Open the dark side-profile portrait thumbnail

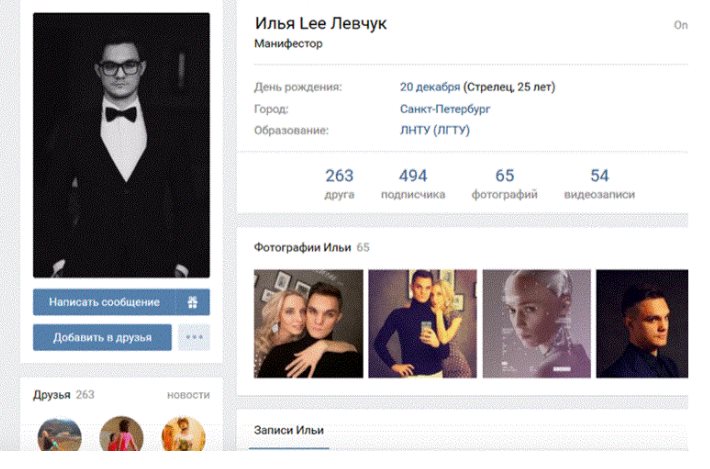(x=642, y=324)
